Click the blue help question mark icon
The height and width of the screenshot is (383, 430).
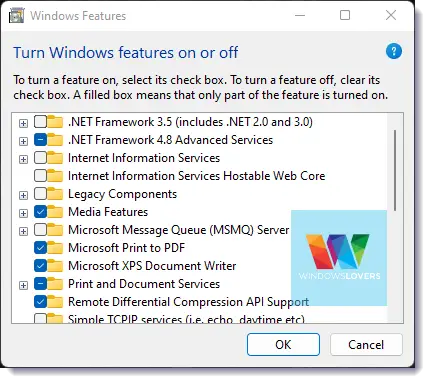coord(394,51)
